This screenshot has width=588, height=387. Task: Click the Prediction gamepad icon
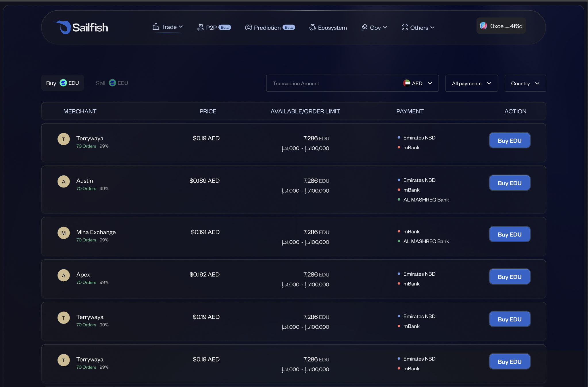[x=248, y=27]
